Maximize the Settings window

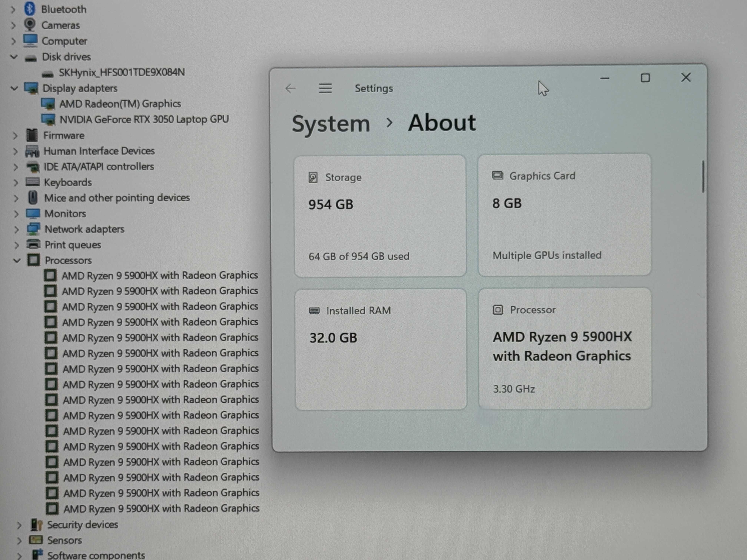[x=645, y=78]
